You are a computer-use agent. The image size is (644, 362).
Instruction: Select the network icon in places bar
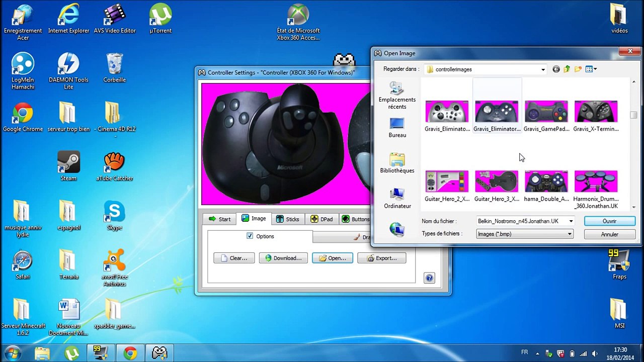click(x=397, y=230)
